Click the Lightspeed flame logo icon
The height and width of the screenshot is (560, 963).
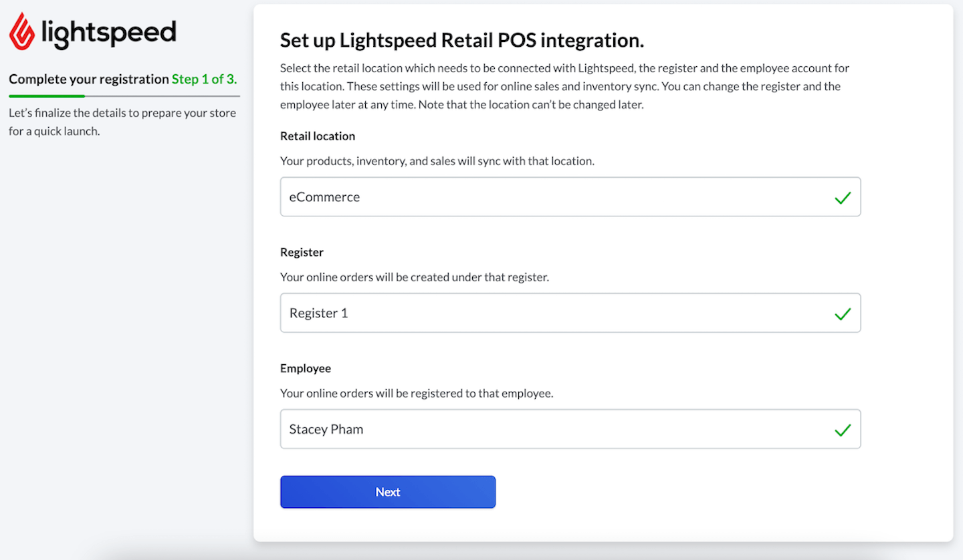coord(21,31)
